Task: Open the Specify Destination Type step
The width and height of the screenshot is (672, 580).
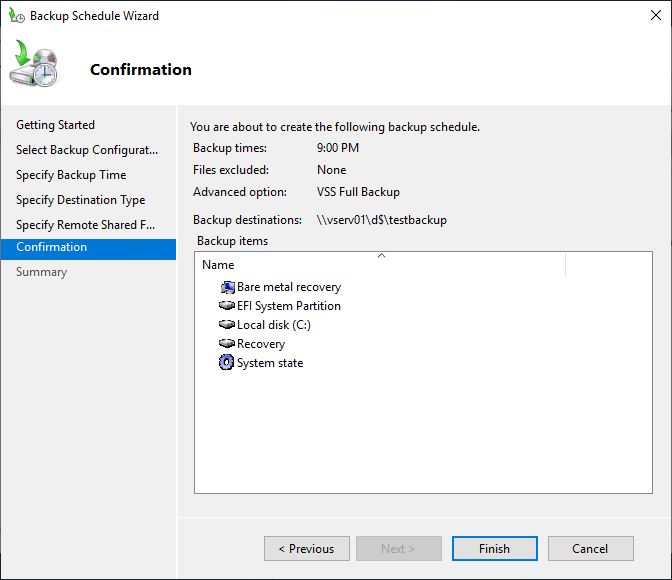Action: coord(81,200)
